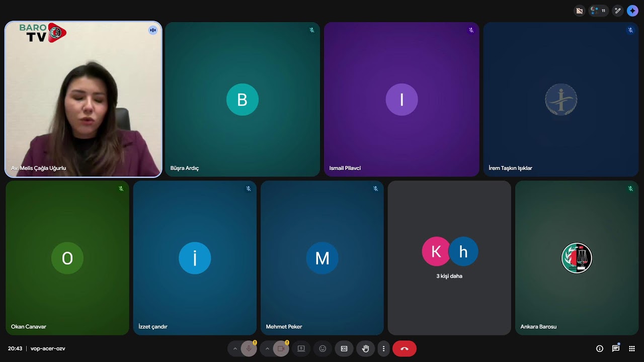Expand audio settings arrow beside the microphone
The width and height of the screenshot is (644, 362).
[235, 348]
